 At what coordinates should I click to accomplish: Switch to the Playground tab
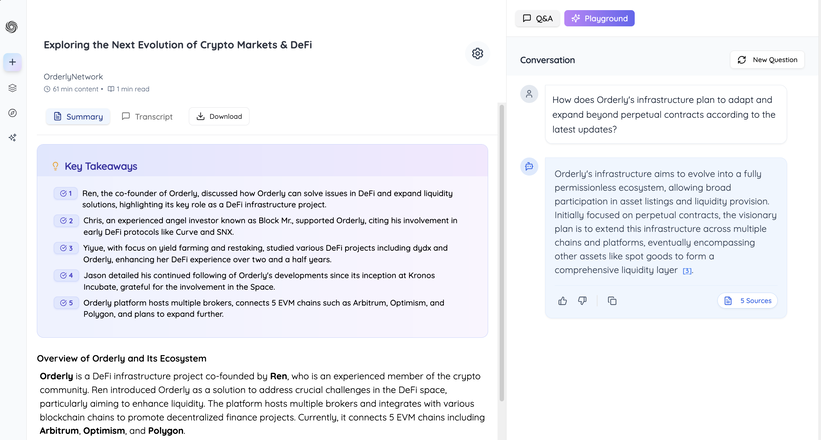(x=599, y=18)
